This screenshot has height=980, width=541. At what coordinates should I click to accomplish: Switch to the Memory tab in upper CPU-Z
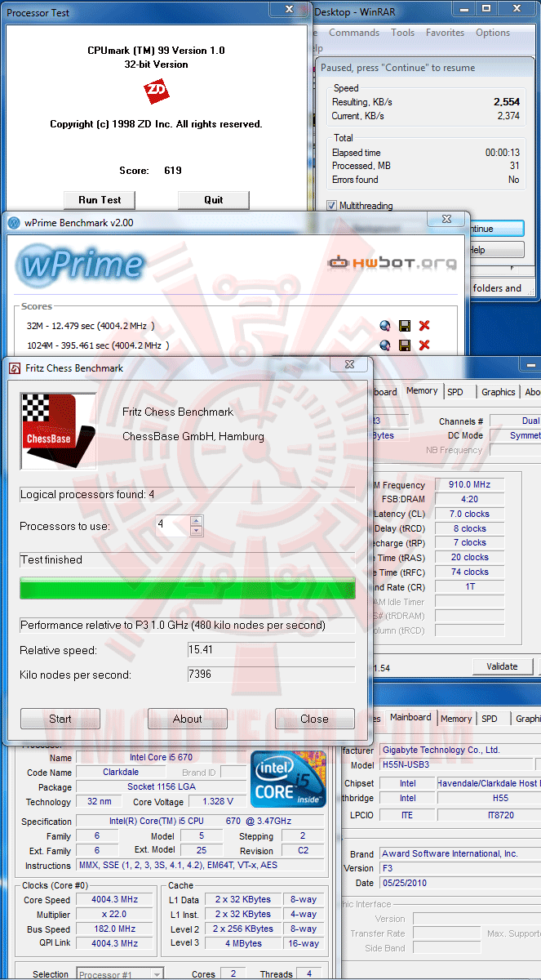pos(422,390)
